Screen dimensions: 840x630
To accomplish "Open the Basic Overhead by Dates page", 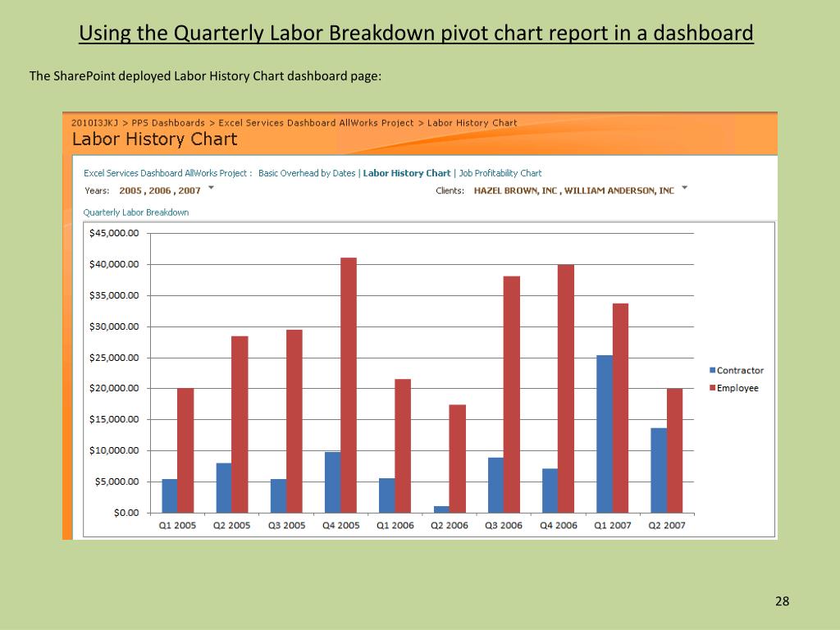I will (307, 173).
